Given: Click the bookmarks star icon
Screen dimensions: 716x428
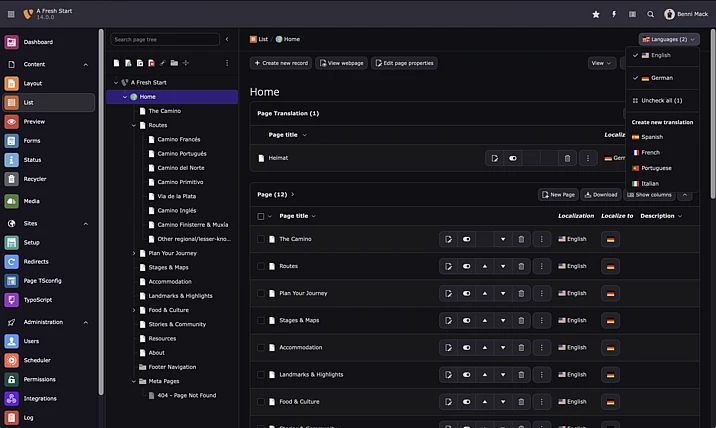Looking at the screenshot, I should point(596,14).
